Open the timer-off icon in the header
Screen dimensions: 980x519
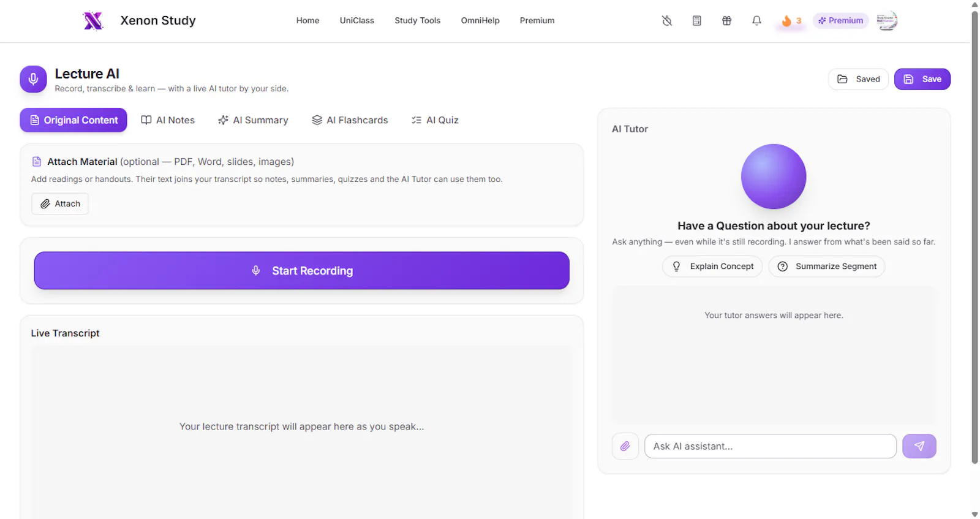[667, 21]
